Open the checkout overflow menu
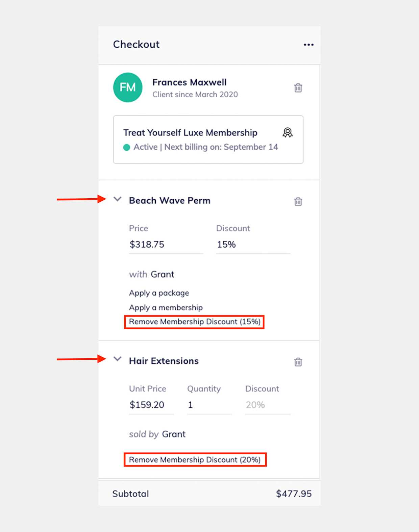Screen dimensions: 419x532 tap(308, 44)
